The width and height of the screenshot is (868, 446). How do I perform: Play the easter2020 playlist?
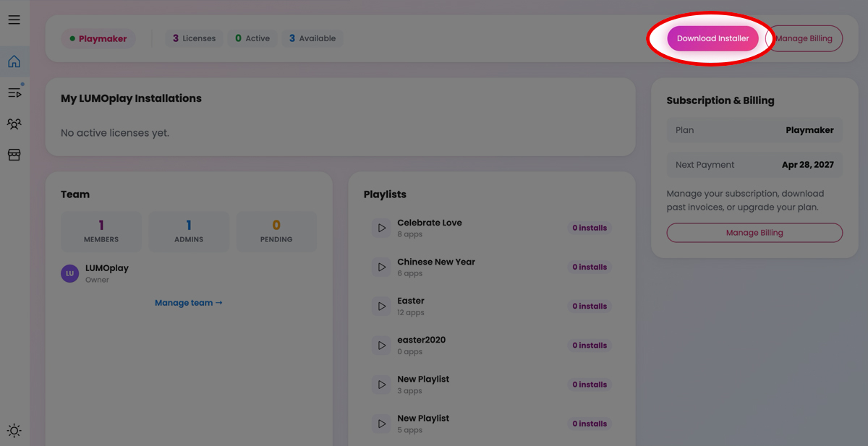click(x=381, y=345)
